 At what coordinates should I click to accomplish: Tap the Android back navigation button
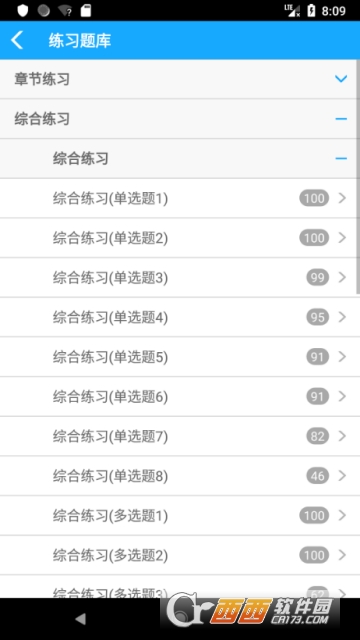tap(81, 619)
